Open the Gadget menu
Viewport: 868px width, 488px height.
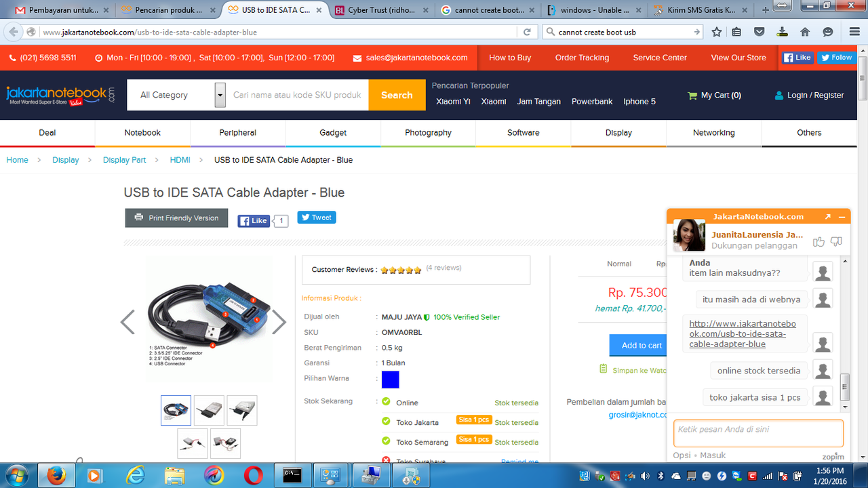coord(333,133)
